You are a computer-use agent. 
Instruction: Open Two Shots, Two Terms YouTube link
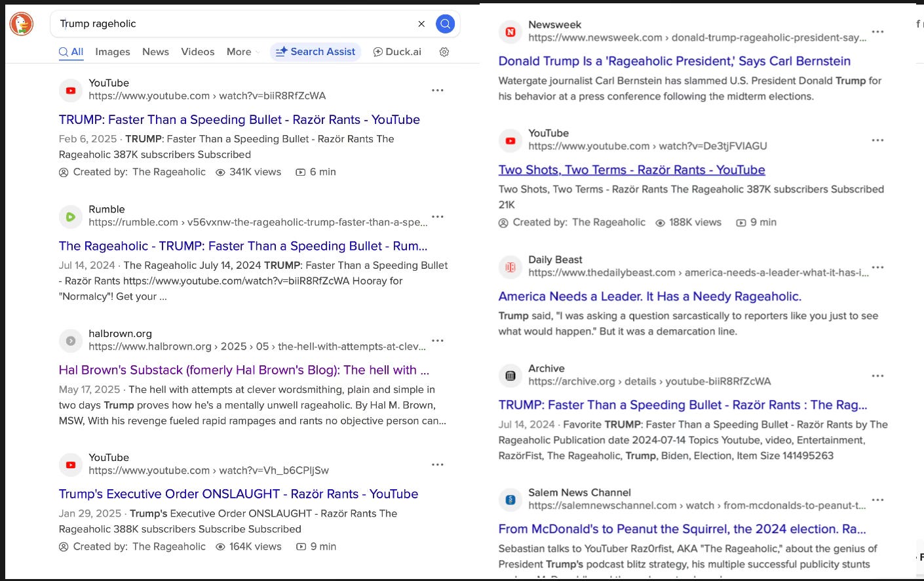[632, 170]
